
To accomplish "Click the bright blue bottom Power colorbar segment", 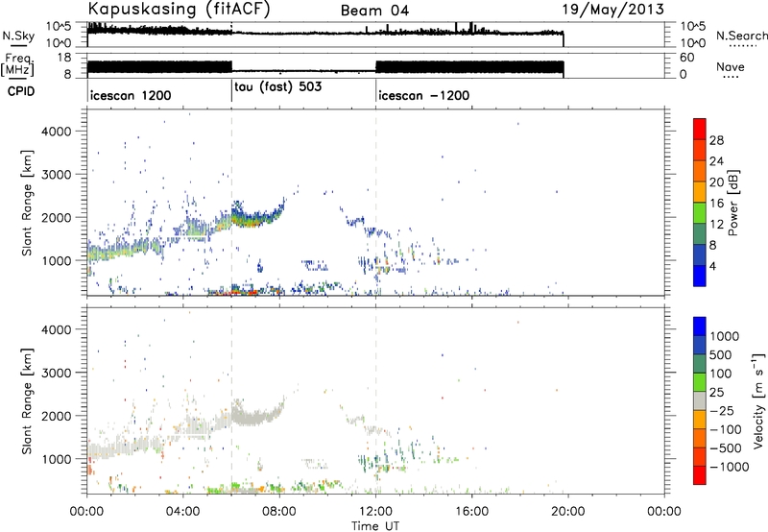I will [700, 276].
